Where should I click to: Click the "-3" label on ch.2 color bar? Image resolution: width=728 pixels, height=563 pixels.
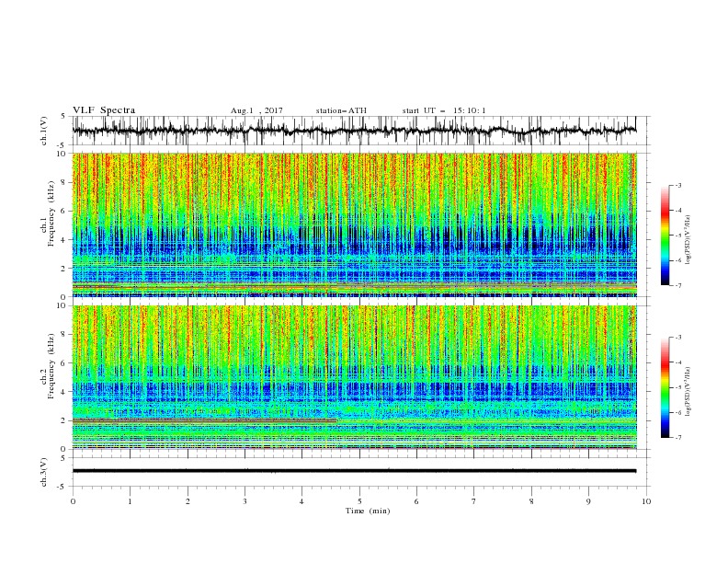(x=678, y=338)
